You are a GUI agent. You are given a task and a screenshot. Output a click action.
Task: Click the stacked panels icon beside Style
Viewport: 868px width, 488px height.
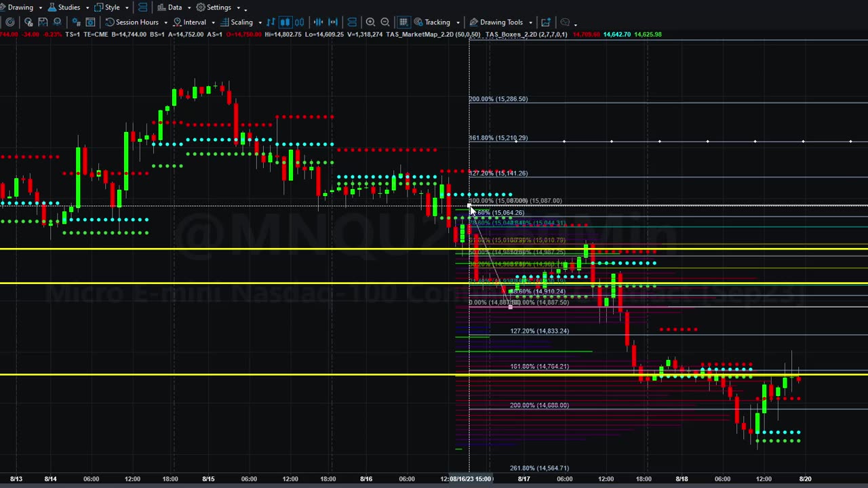[142, 7]
